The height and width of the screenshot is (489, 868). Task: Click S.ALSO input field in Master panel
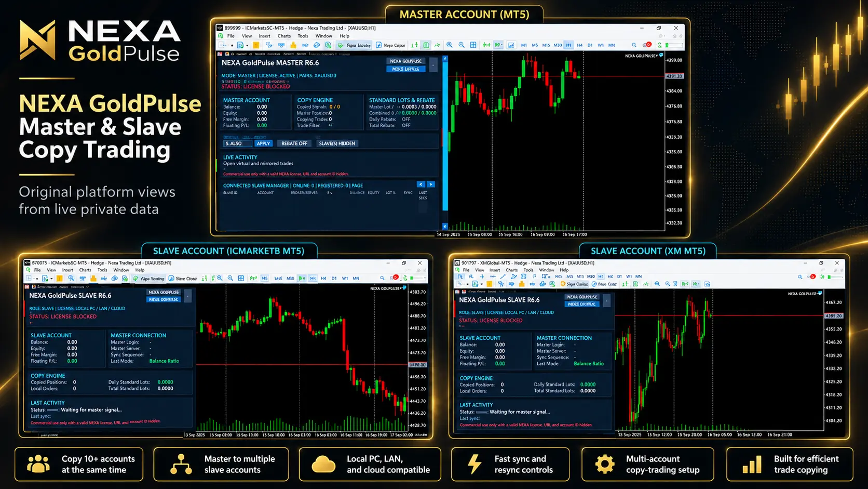click(x=237, y=143)
